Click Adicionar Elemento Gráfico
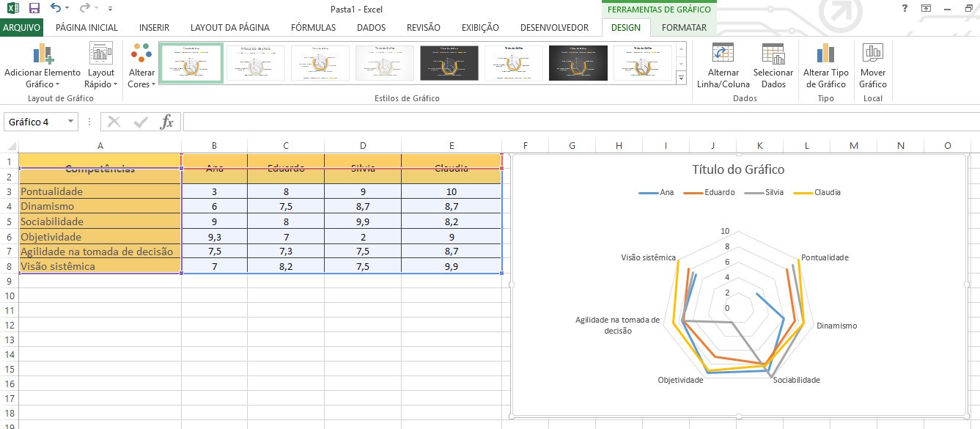980x429 pixels. [x=42, y=65]
